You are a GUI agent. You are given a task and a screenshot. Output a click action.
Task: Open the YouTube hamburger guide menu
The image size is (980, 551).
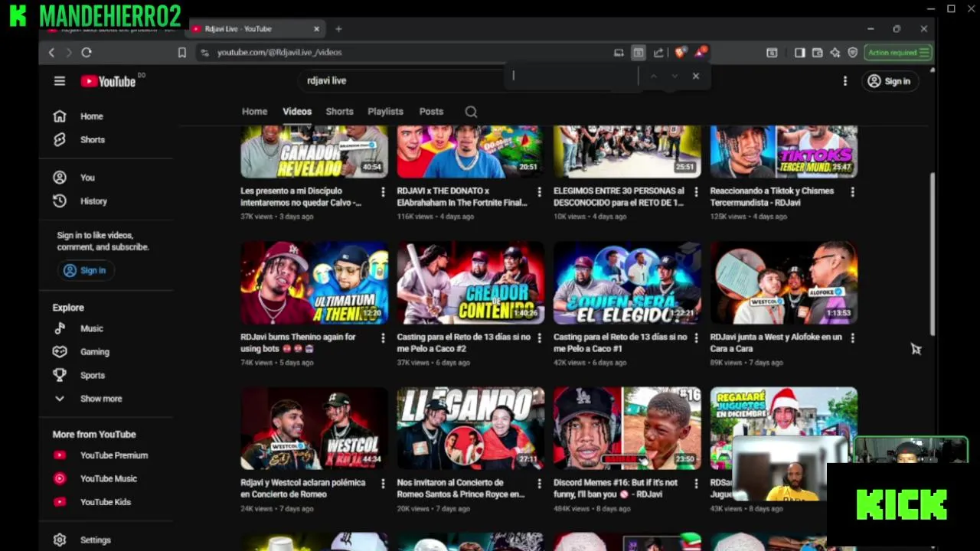60,81
